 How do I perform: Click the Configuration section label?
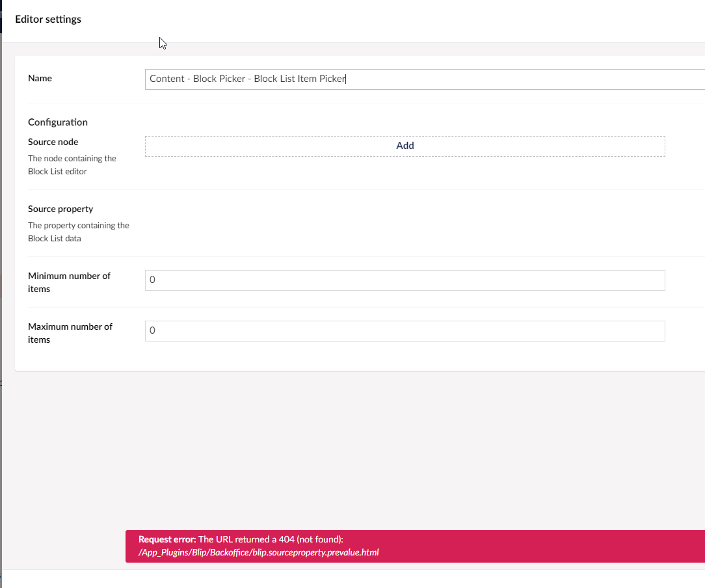(x=57, y=122)
